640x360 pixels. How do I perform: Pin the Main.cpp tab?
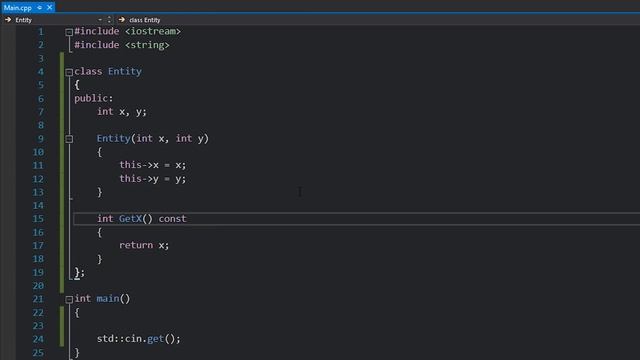pos(40,7)
